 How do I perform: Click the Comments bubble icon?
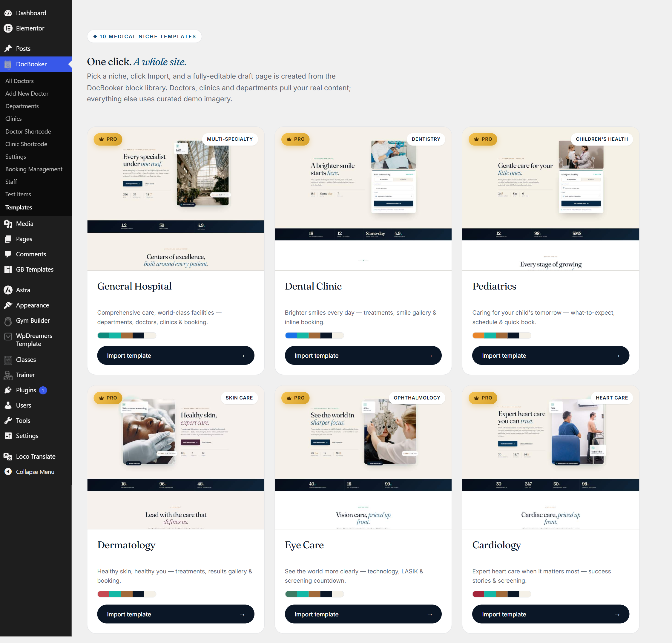pos(8,254)
